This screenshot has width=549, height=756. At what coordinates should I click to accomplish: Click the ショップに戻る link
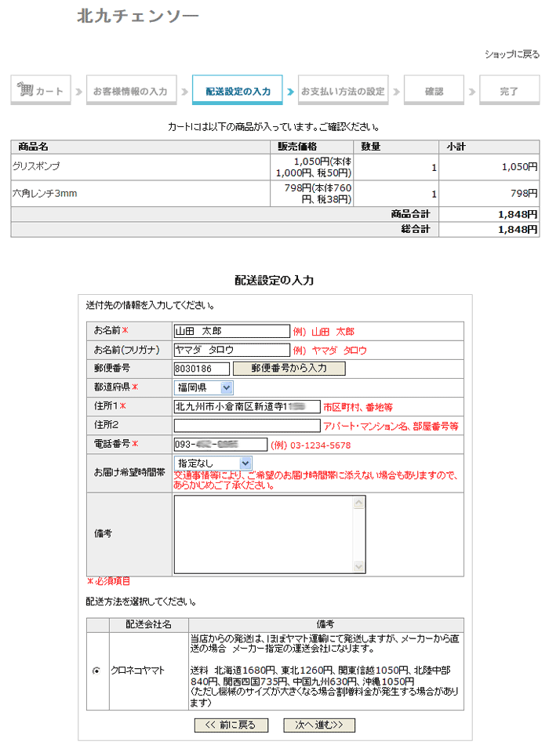[511, 54]
